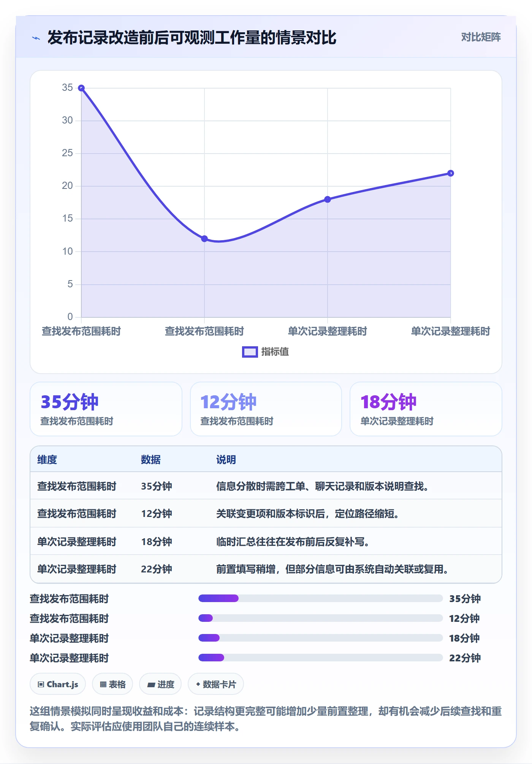This screenshot has height=764, width=532.
Task: Open the 12分钟 data card
Action: tap(266, 409)
